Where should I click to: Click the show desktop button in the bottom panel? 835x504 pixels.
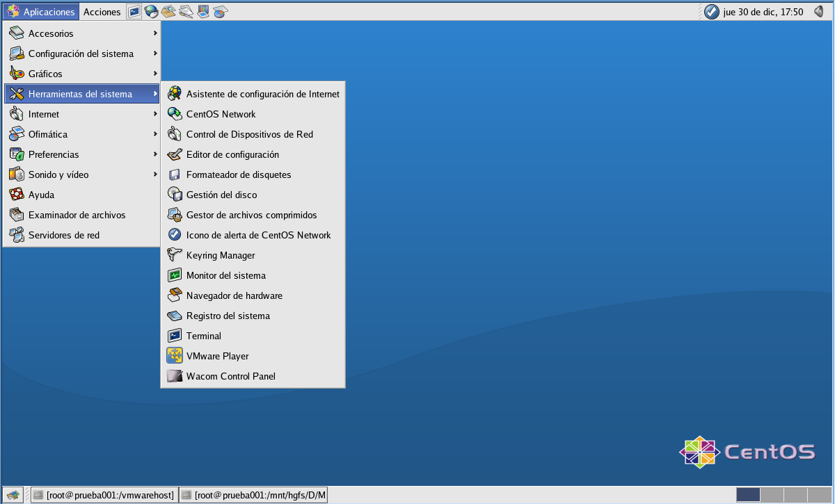coord(13,494)
